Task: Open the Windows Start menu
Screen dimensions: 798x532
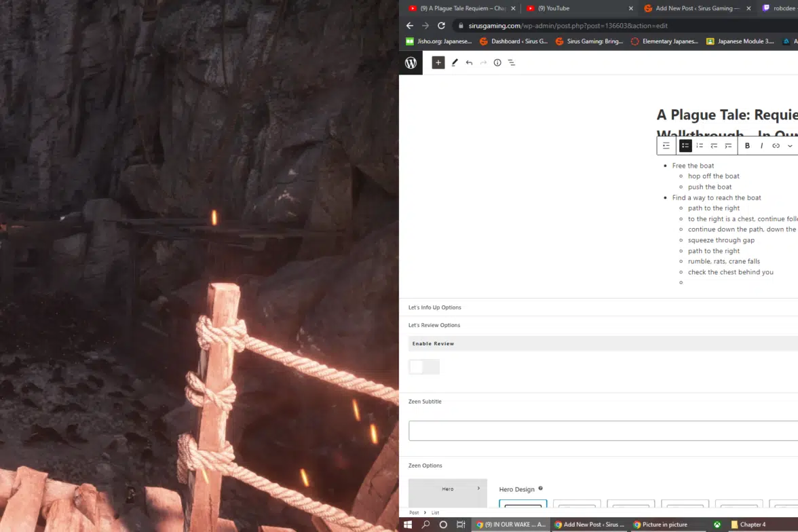Action: tap(408, 525)
